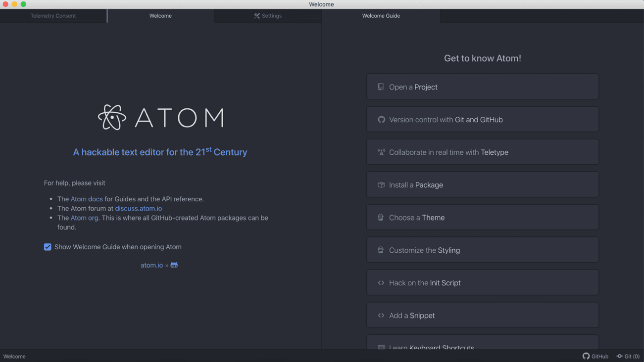Open the Git (0) panel from status bar
Image resolution: width=644 pixels, height=362 pixels.
click(628, 356)
